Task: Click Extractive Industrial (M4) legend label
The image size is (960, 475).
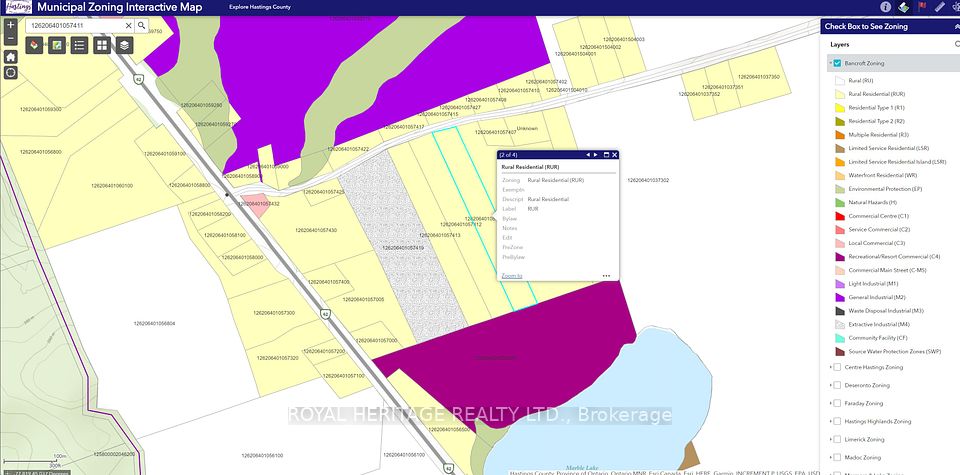Action: click(879, 324)
